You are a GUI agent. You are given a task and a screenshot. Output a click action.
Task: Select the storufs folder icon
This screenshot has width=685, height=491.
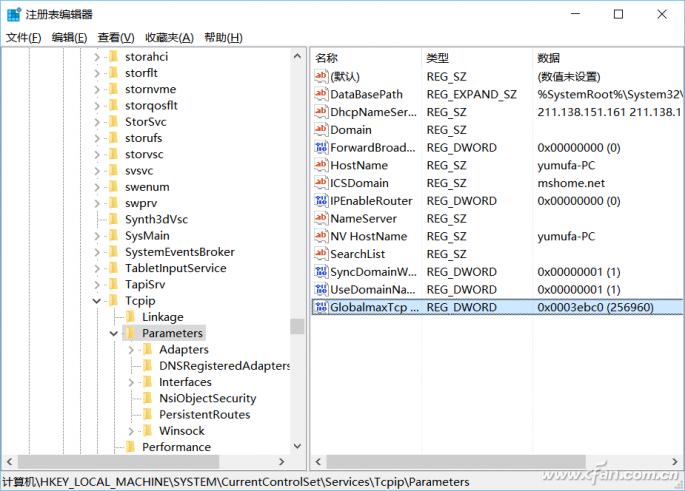(x=114, y=138)
